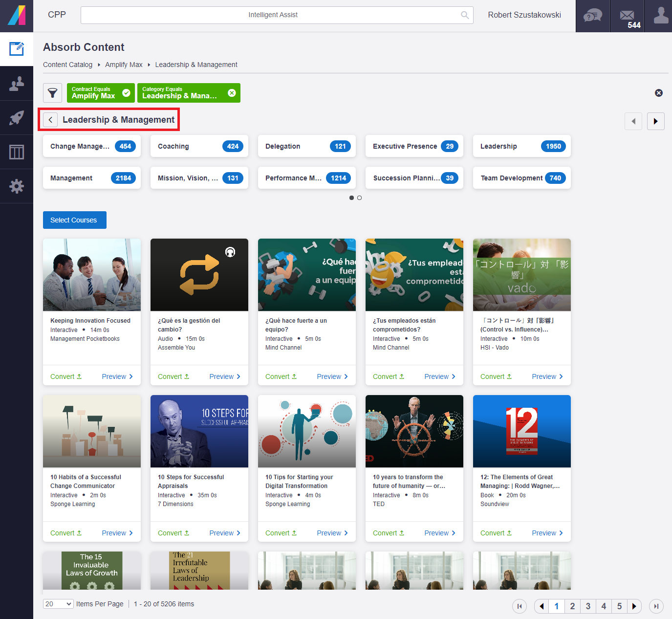This screenshot has height=619, width=672.
Task: Click the Robert Szustakowski user name
Action: pos(524,15)
